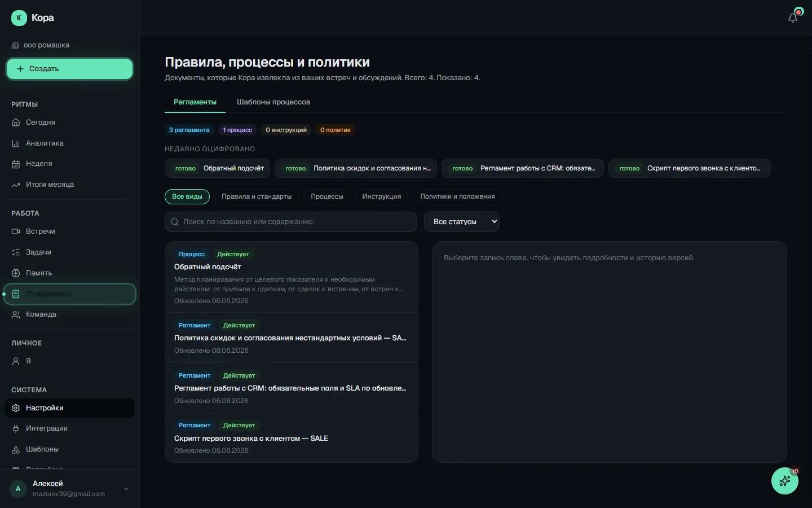Image resolution: width=812 pixels, height=508 pixels.
Task: Filter by Политики и положения
Action: (457, 196)
